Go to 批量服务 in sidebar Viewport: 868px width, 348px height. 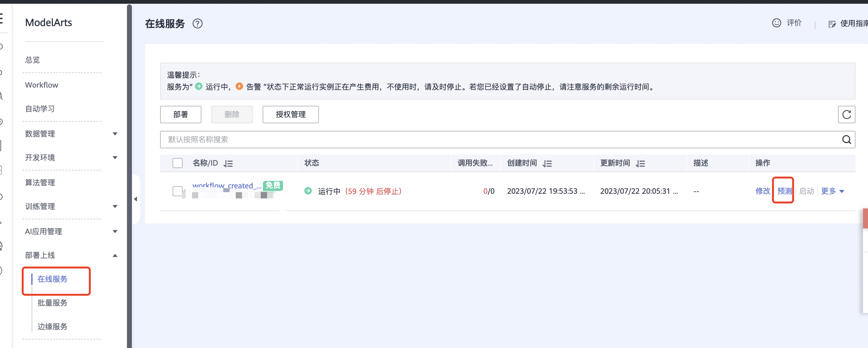tap(52, 303)
